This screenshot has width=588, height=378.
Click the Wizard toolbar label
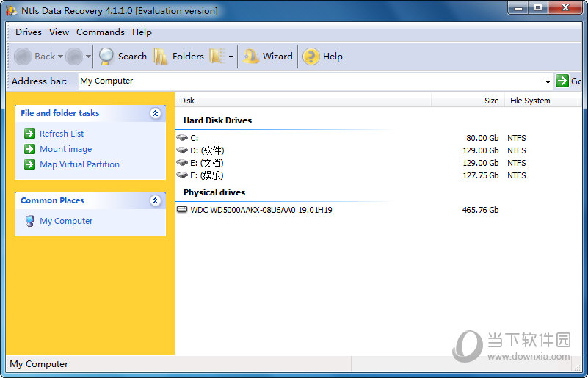[277, 57]
